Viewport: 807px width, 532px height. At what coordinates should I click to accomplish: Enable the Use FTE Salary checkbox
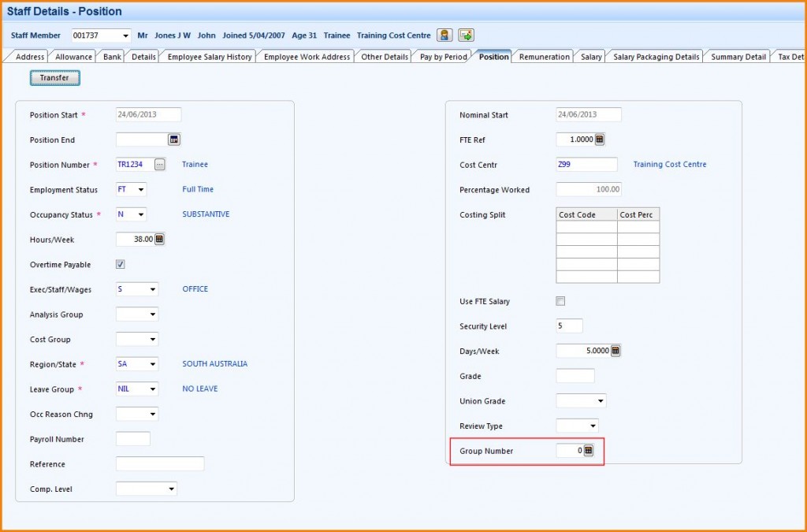[x=560, y=300]
